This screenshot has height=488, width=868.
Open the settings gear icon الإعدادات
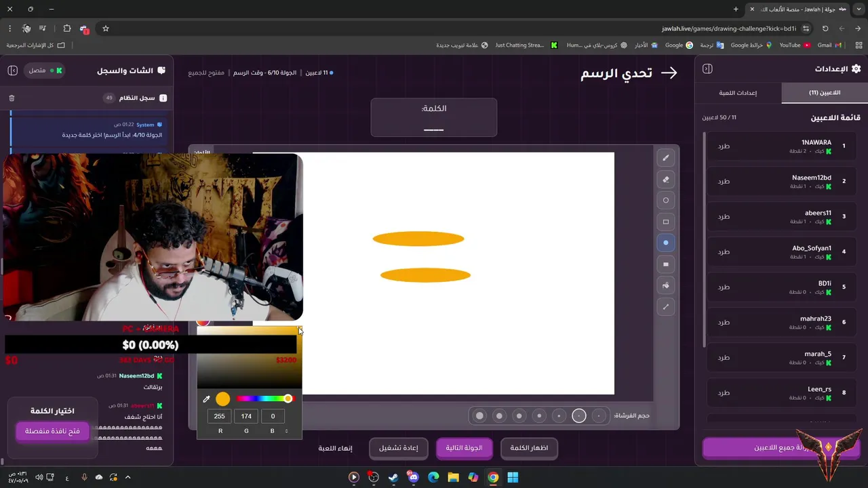click(x=856, y=69)
